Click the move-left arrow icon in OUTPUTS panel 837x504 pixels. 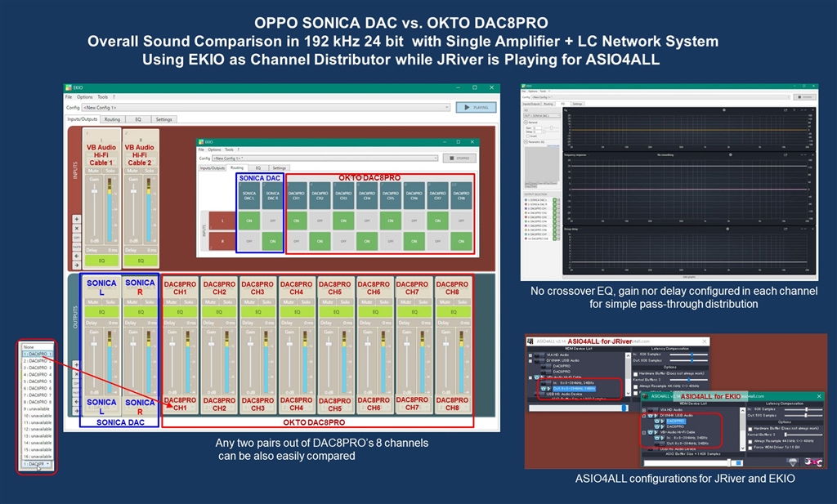point(76,402)
